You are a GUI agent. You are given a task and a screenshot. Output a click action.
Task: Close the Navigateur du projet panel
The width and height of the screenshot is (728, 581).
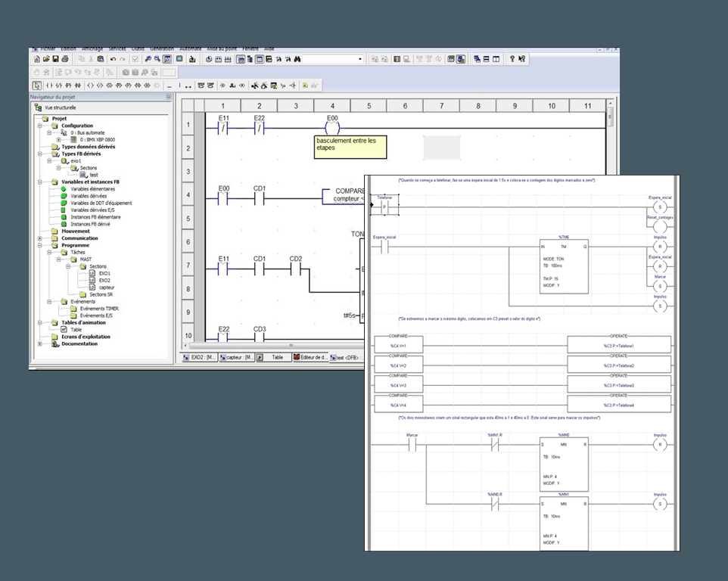pos(169,97)
